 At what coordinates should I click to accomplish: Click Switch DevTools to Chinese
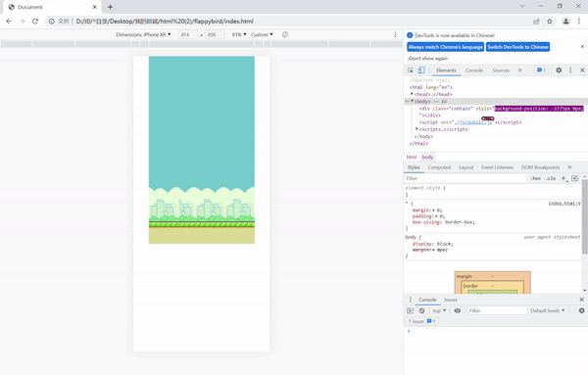pyautogui.click(x=517, y=47)
